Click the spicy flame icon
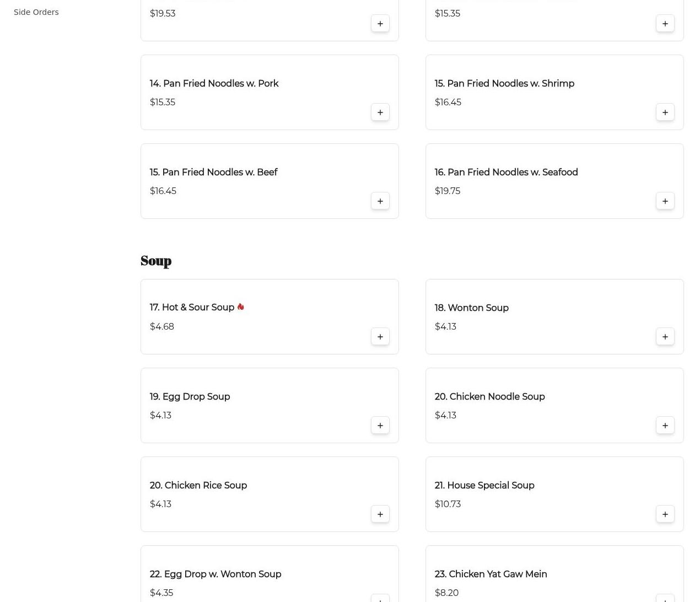700x602 pixels. coord(240,307)
